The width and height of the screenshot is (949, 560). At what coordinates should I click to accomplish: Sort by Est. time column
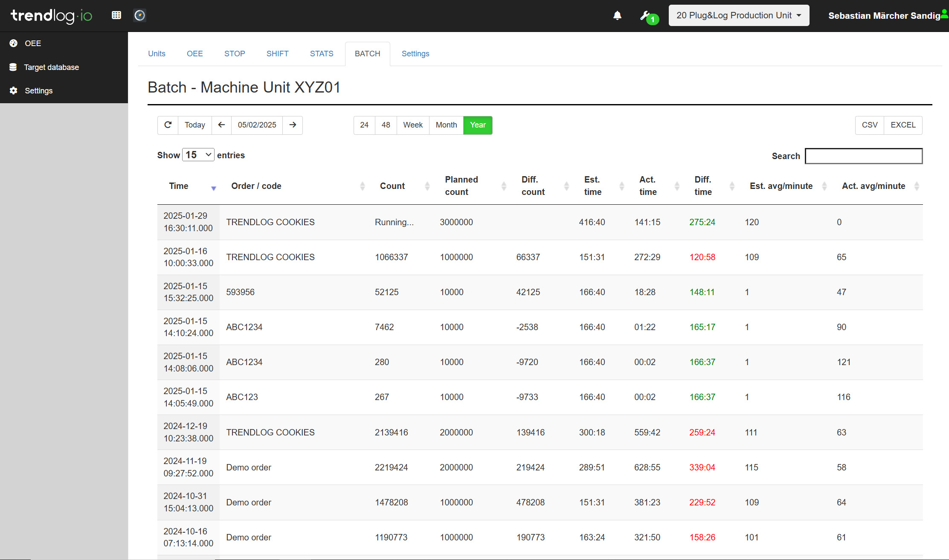click(x=621, y=186)
